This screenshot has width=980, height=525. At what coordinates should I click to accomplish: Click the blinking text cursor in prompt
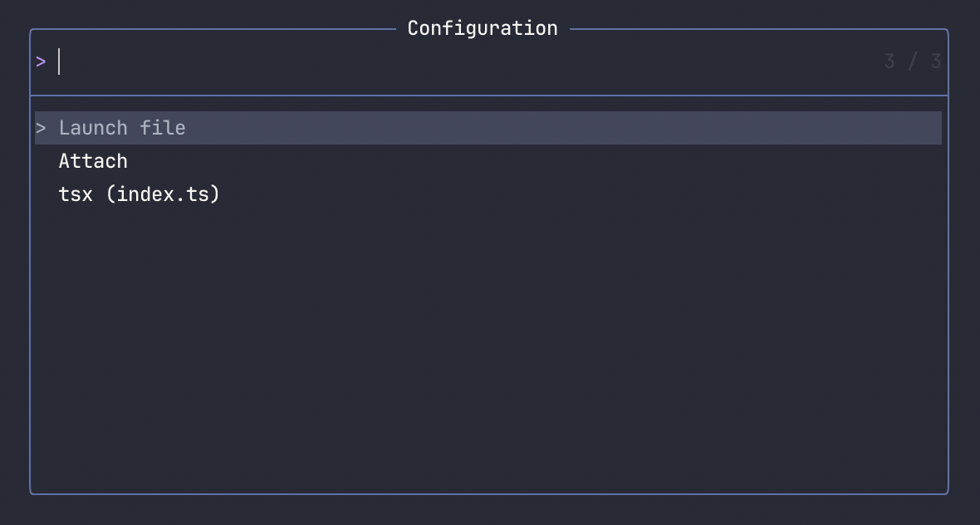point(59,61)
